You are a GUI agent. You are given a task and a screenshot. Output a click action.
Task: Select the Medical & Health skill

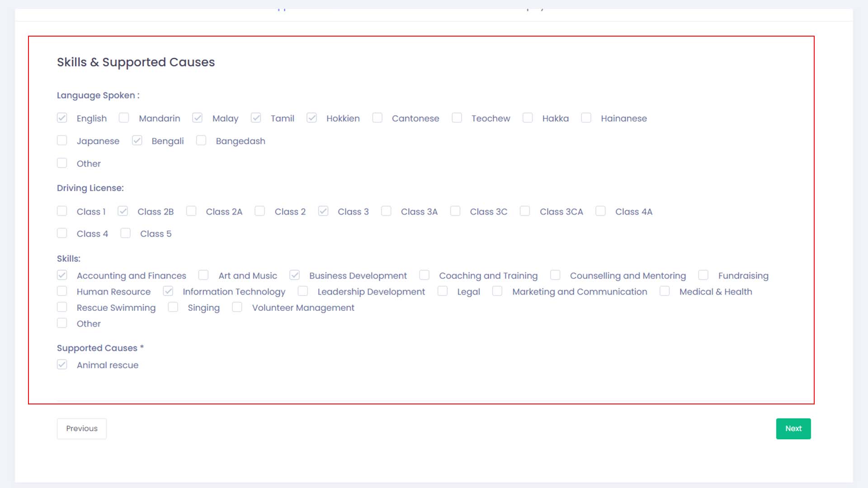(665, 291)
